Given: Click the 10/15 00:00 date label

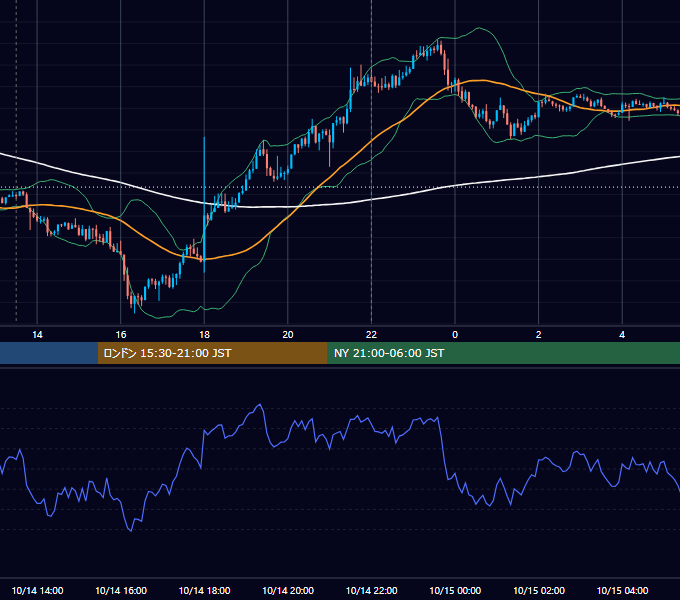Looking at the screenshot, I should 455,590.
